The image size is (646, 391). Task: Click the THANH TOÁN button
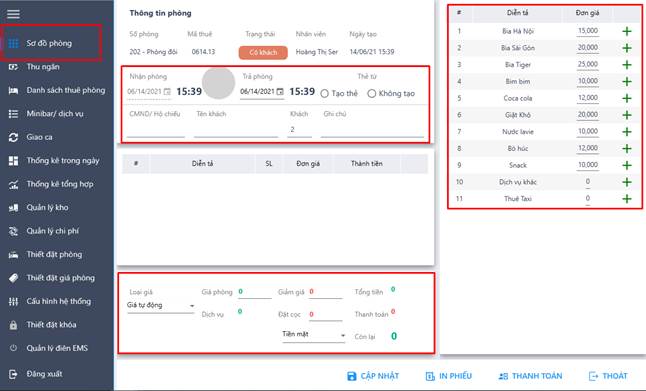point(530,376)
